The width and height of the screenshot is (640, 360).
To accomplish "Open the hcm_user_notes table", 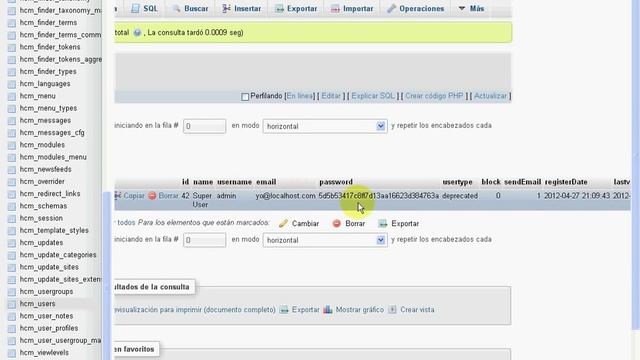I will [x=47, y=316].
